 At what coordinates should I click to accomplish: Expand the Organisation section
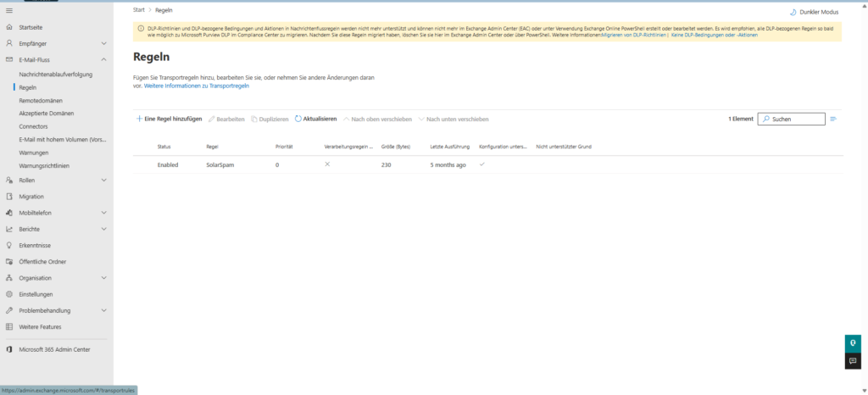click(x=103, y=278)
